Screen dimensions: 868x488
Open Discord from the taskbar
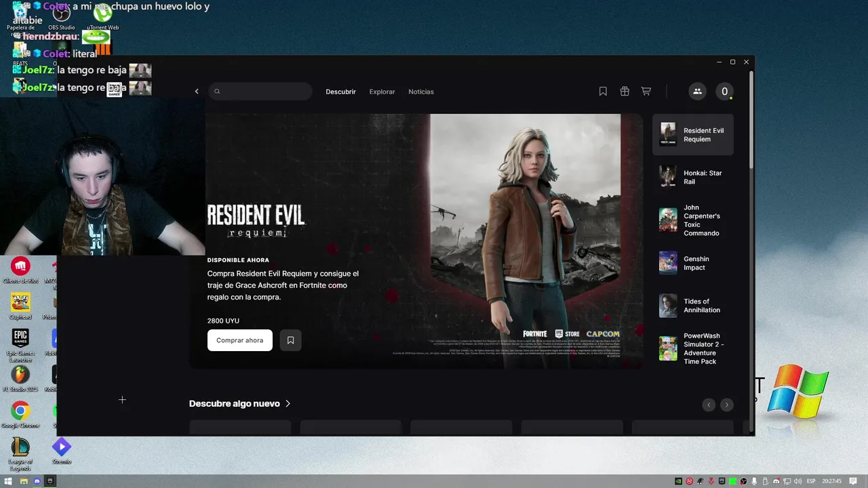tap(37, 481)
